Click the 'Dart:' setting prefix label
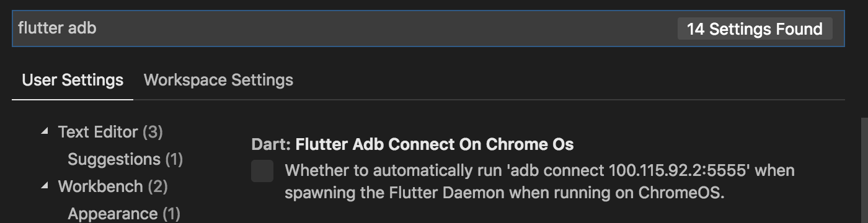The image size is (868, 223). click(x=272, y=144)
